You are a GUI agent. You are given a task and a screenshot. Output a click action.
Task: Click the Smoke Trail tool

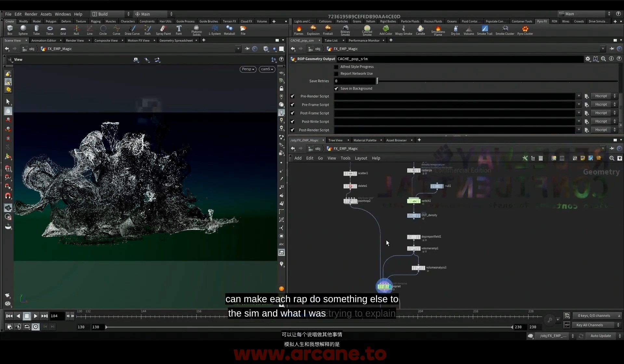point(485,30)
